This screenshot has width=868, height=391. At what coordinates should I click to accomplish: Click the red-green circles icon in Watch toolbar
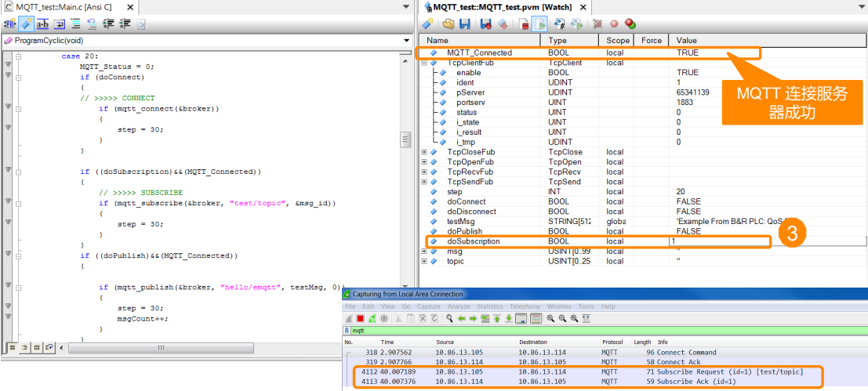click(630, 24)
